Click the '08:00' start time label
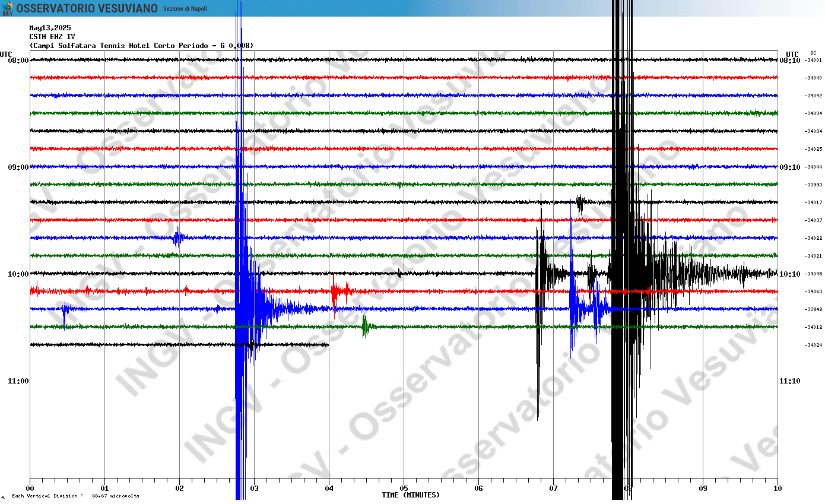825x504 pixels. (x=18, y=61)
